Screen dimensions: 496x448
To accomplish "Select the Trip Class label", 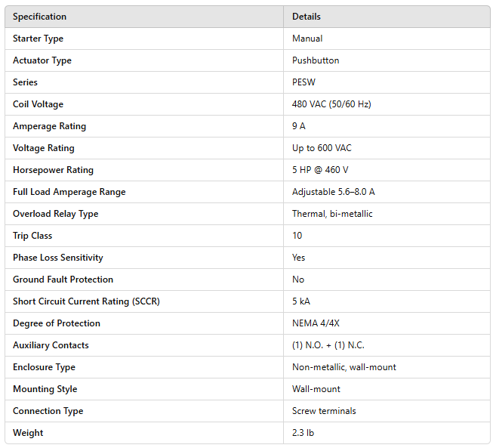I will (x=32, y=236).
